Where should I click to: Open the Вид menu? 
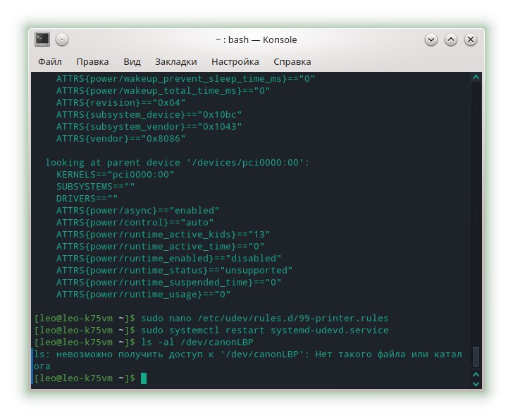click(x=132, y=61)
